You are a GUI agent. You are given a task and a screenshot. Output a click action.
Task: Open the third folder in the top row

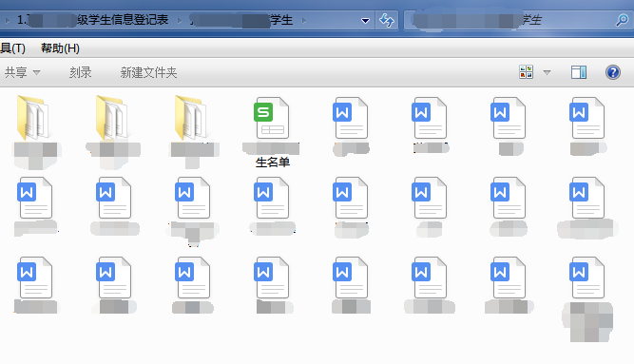pyautogui.click(x=191, y=117)
